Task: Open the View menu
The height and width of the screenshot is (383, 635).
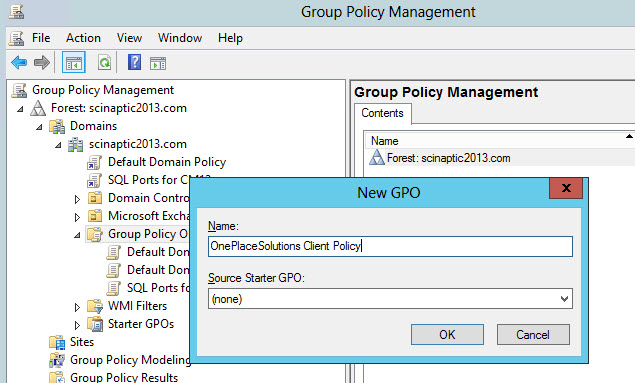Action: (x=129, y=38)
